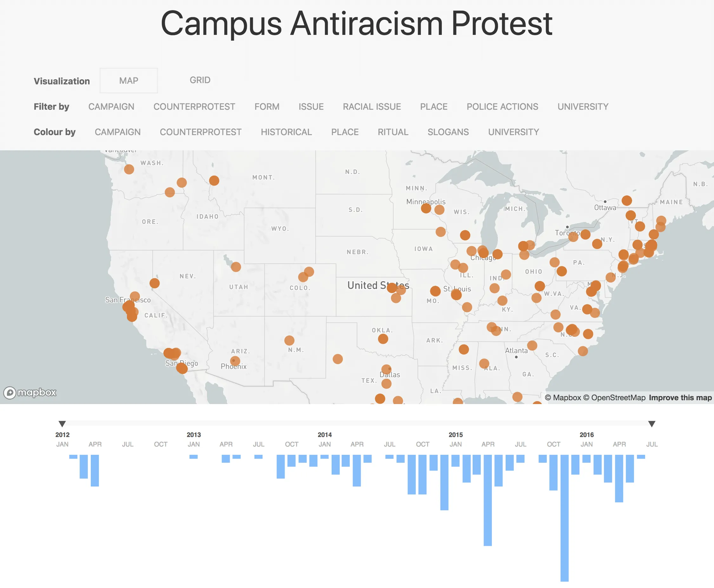The width and height of the screenshot is (714, 588).
Task: Open the RACIAL ISSUE filter
Action: (372, 107)
